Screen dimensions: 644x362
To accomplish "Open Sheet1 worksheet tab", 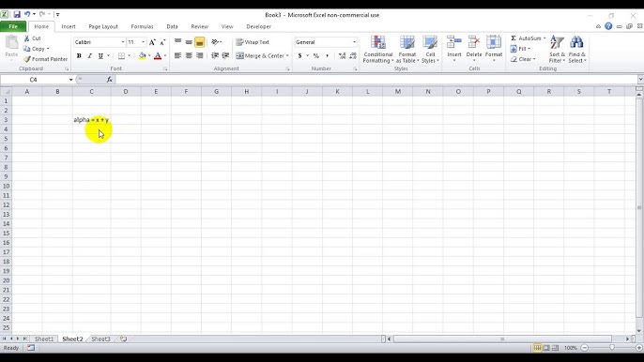I will [44, 339].
